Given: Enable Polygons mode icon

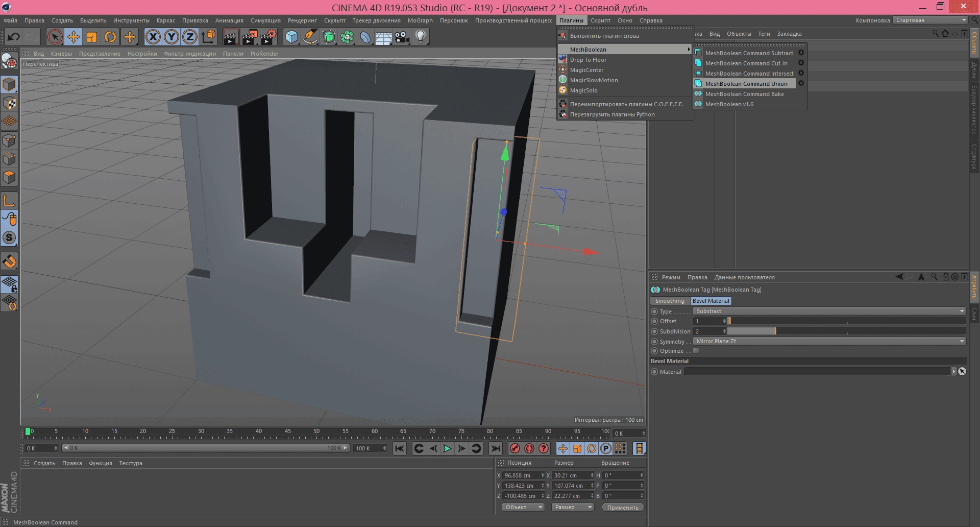Looking at the screenshot, I should (x=10, y=177).
